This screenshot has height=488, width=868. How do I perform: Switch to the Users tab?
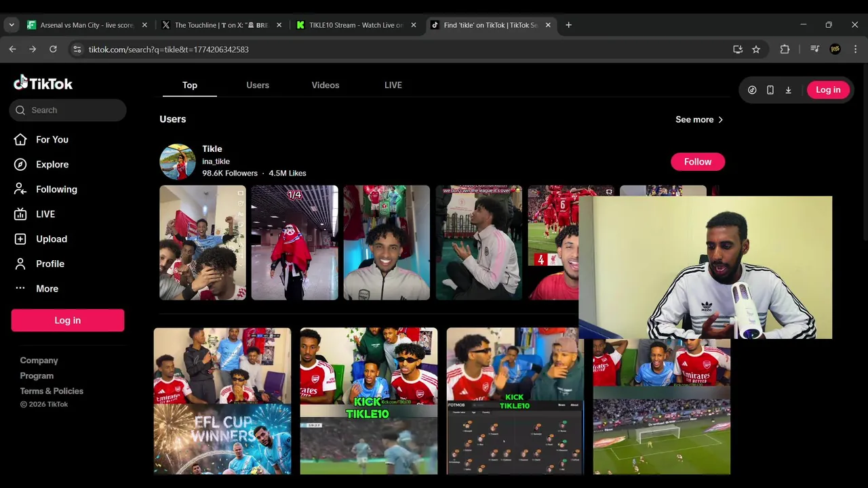click(x=258, y=85)
